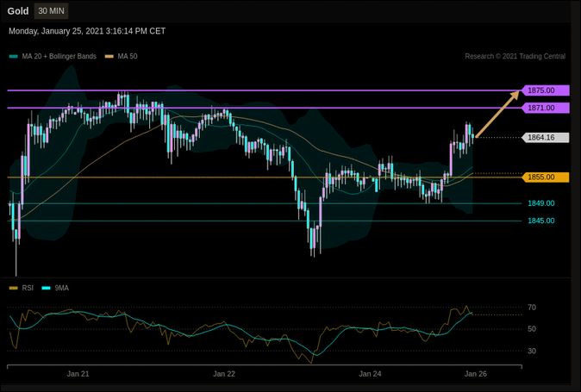
Task: Click the 1864.16 current price label
Action: point(546,137)
